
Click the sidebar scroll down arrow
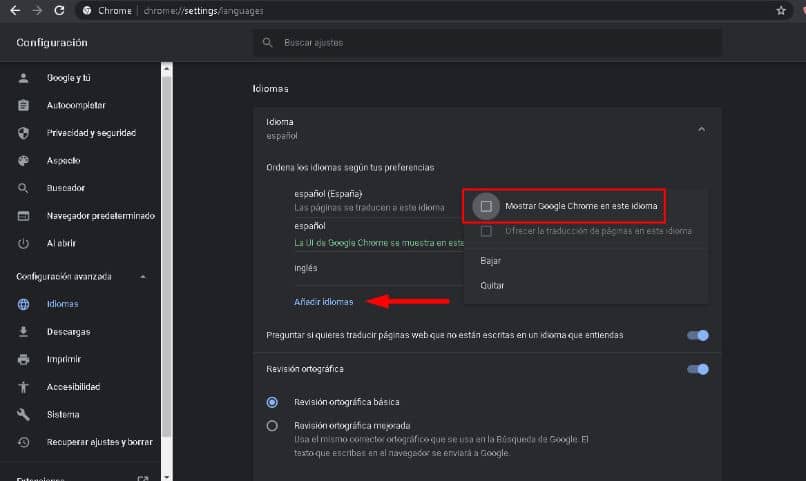click(167, 477)
